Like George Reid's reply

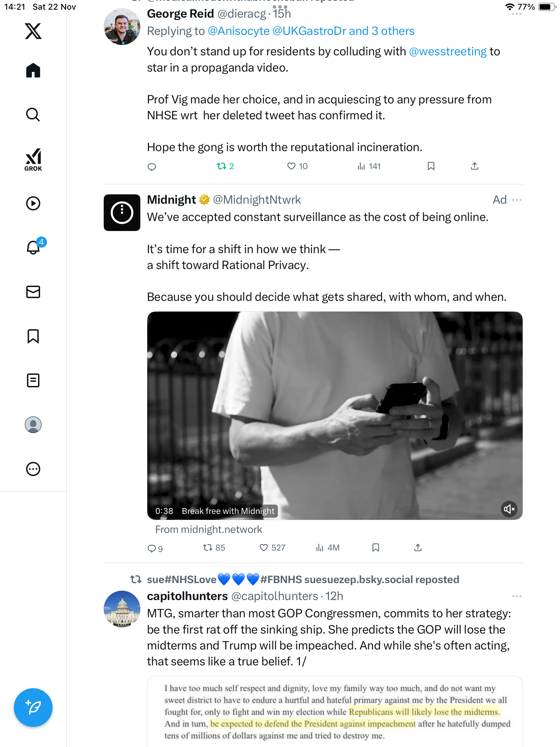[x=291, y=166]
